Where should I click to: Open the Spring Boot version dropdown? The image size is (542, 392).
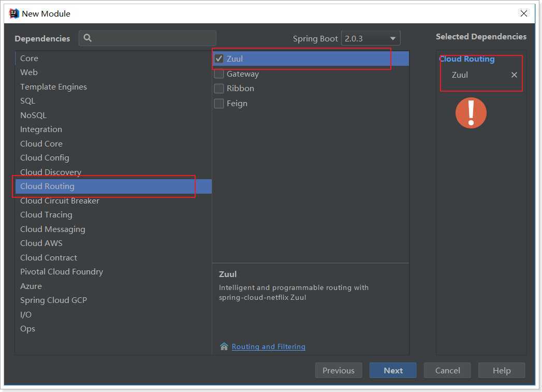pyautogui.click(x=371, y=38)
